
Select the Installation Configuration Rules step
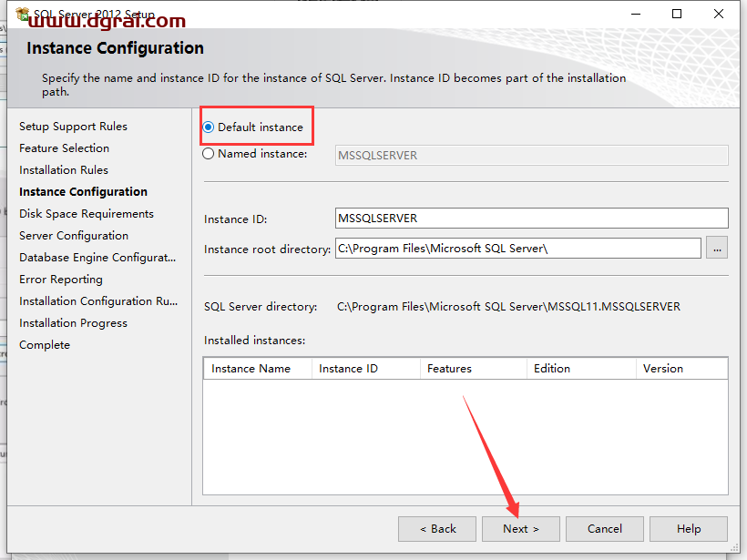coord(98,301)
